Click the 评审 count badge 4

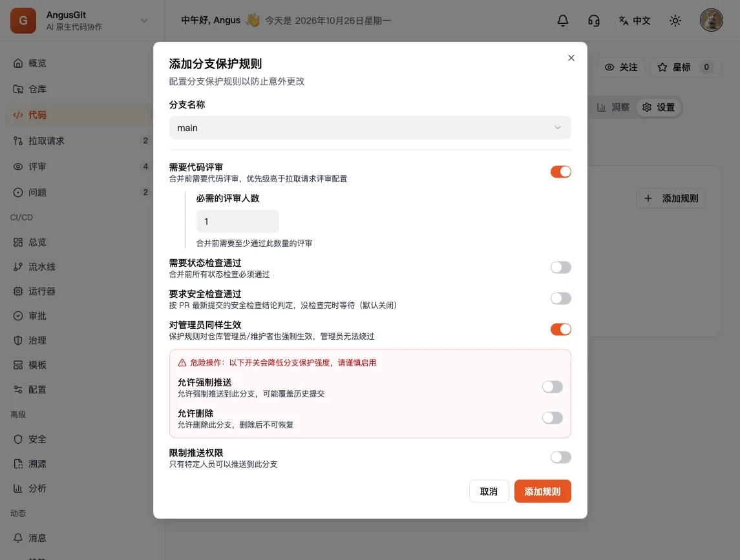(145, 166)
